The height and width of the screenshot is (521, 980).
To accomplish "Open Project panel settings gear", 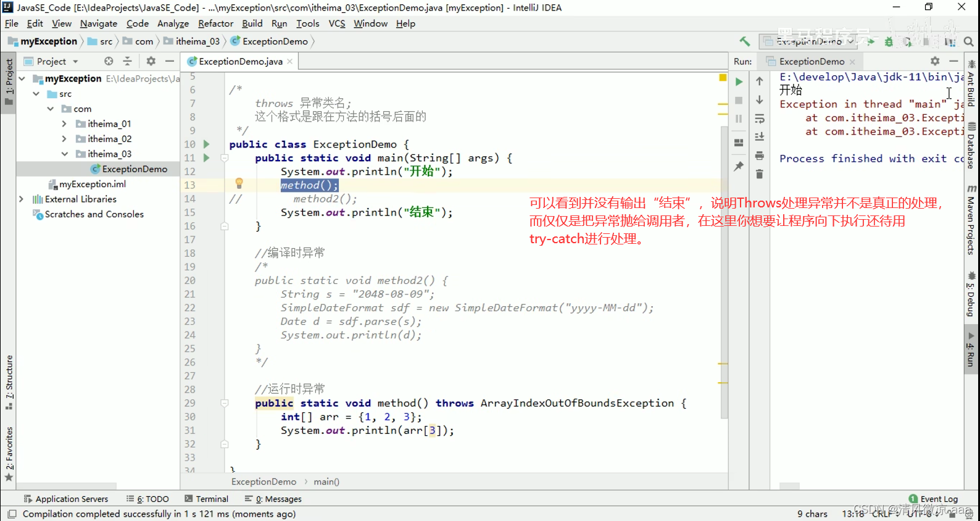I will [151, 61].
